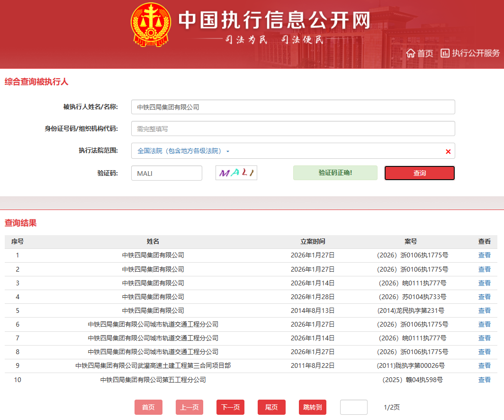Click the 跳转到 jump button

pos(312,407)
